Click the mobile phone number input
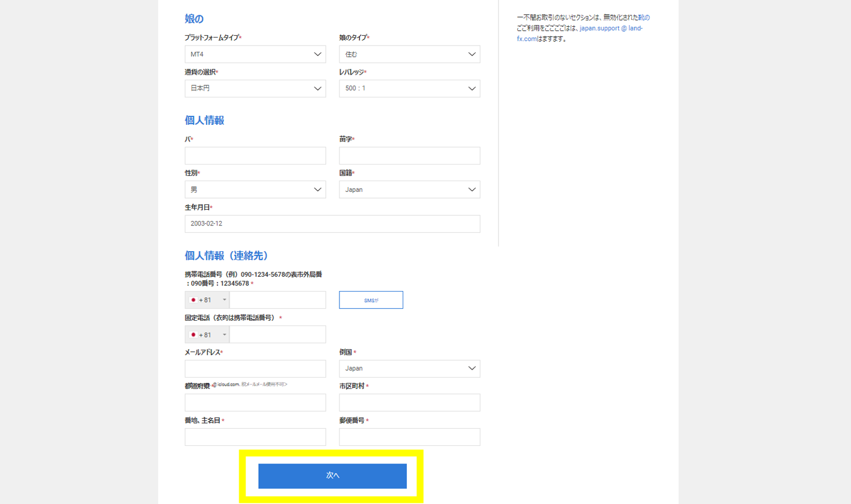 pos(277,300)
